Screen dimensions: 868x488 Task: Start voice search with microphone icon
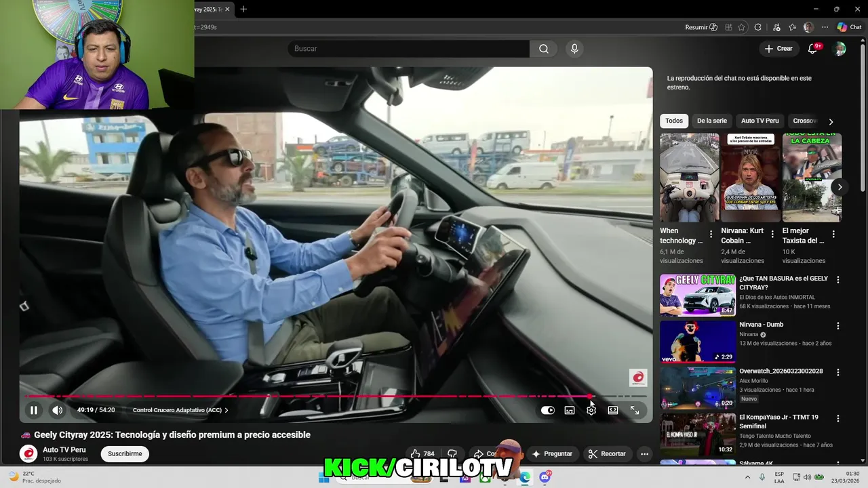[x=574, y=49]
